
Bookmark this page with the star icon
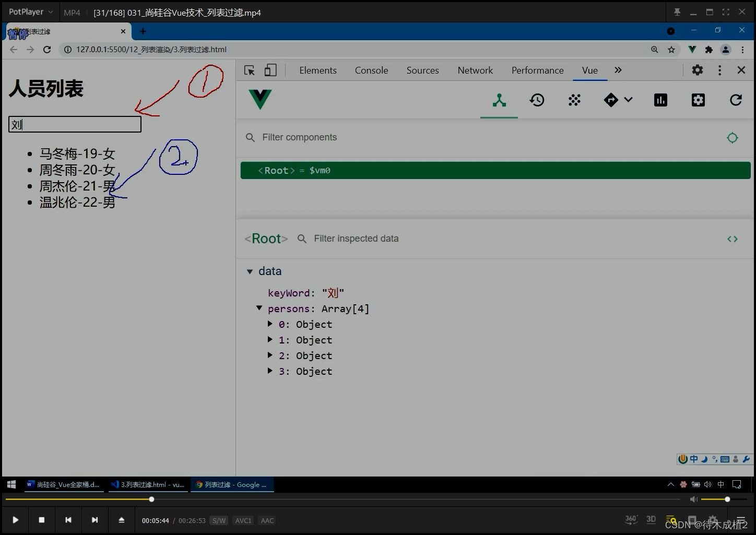(671, 50)
